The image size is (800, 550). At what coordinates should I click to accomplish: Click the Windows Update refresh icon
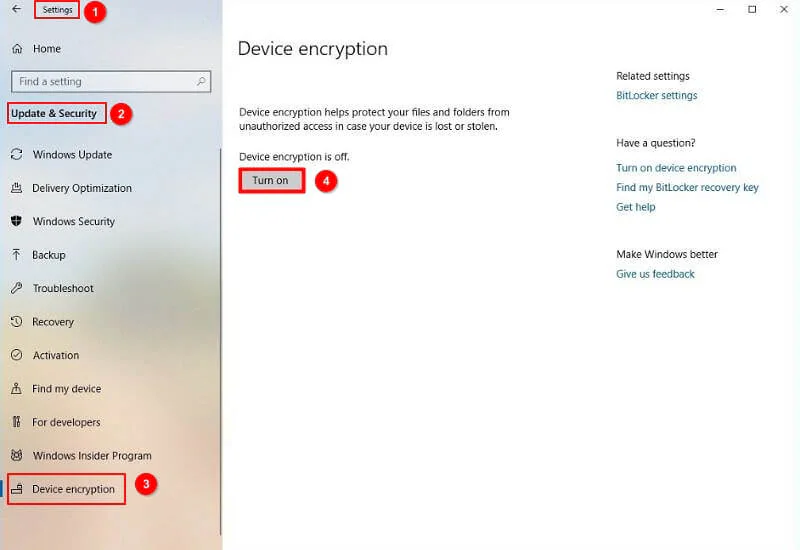[x=16, y=155]
